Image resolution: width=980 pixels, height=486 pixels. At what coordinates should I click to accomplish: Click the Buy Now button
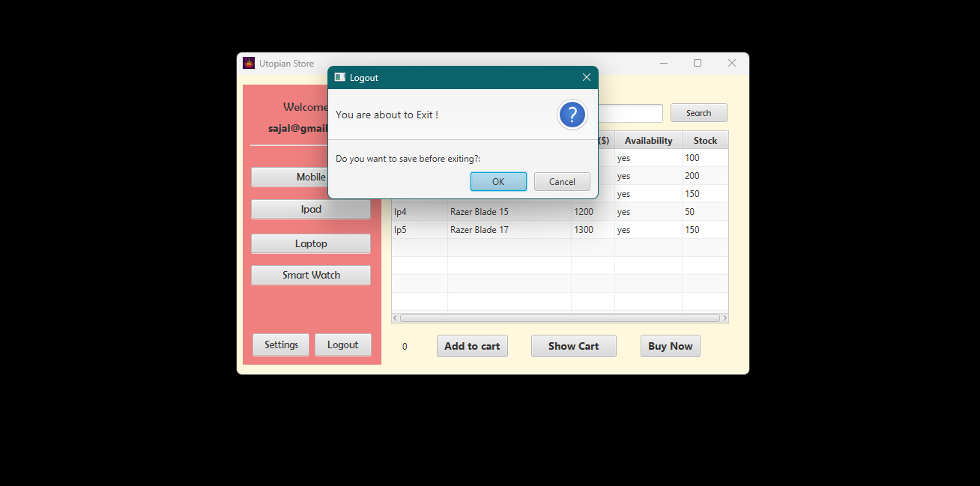tap(671, 346)
